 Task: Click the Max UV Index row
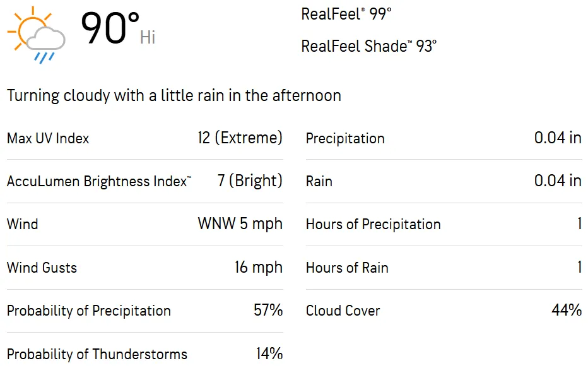click(x=144, y=138)
